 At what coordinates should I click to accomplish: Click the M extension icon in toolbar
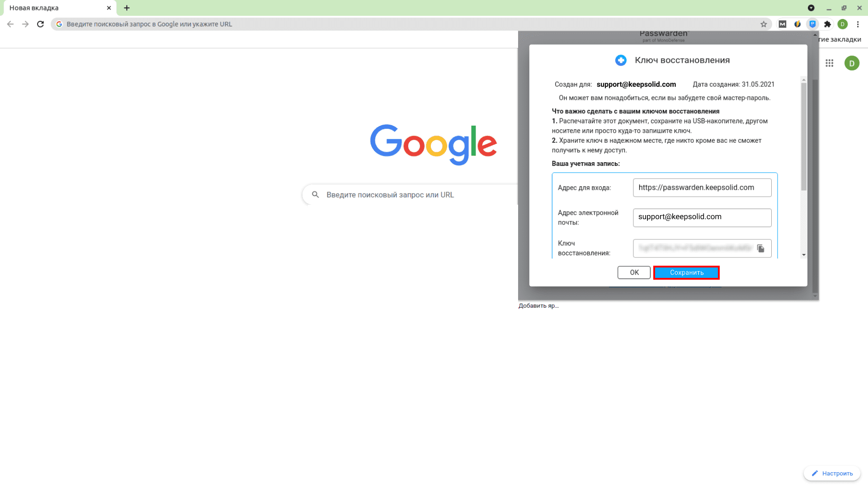783,24
